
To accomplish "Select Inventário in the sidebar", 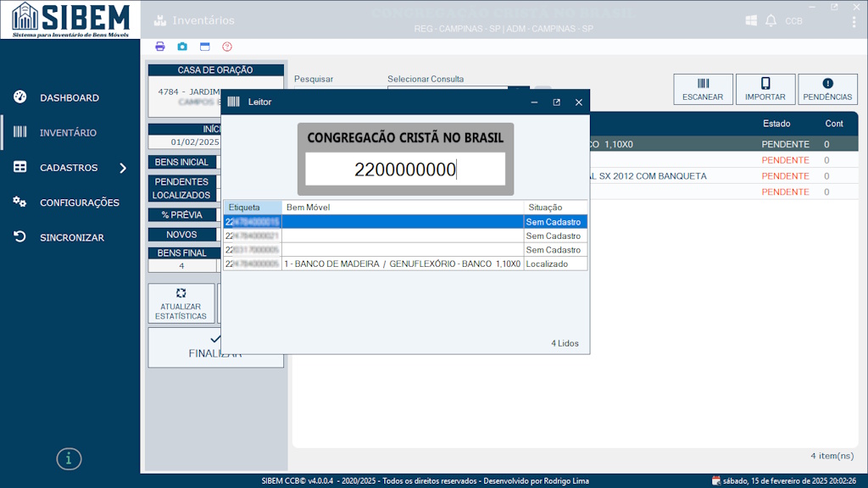I will click(68, 132).
